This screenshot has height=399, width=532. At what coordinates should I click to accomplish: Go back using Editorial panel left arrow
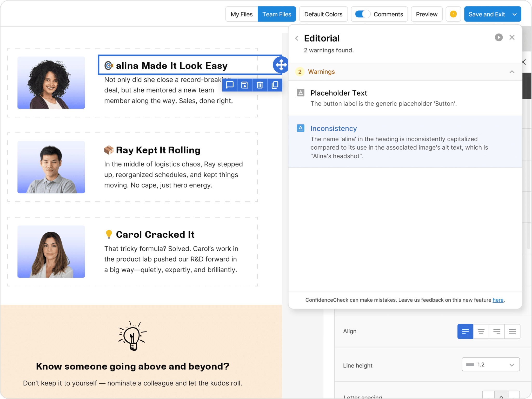point(297,38)
